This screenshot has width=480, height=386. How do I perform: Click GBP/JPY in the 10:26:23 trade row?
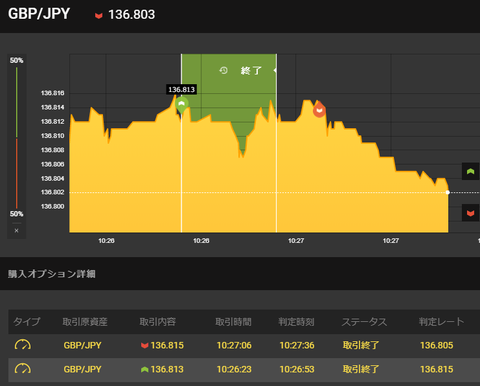(x=82, y=369)
